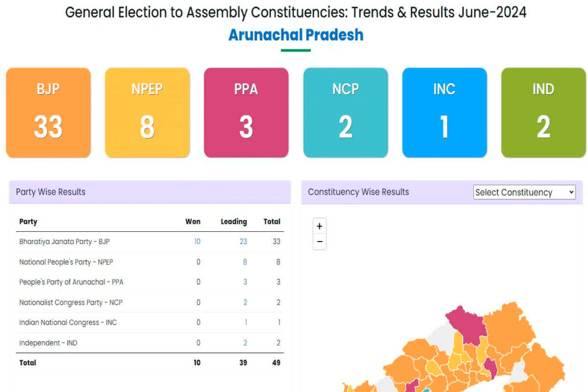Click PPA's Leading figure 3
This screenshot has height=392, width=588.
pyautogui.click(x=245, y=282)
